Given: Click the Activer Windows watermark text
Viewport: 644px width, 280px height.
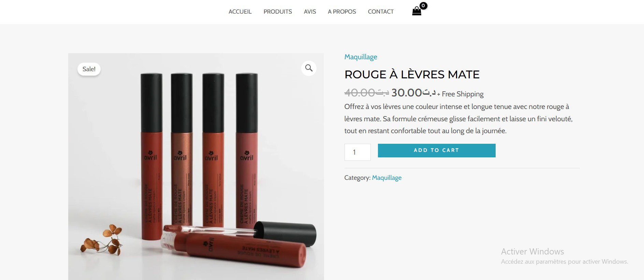Looking at the screenshot, I should tap(532, 251).
